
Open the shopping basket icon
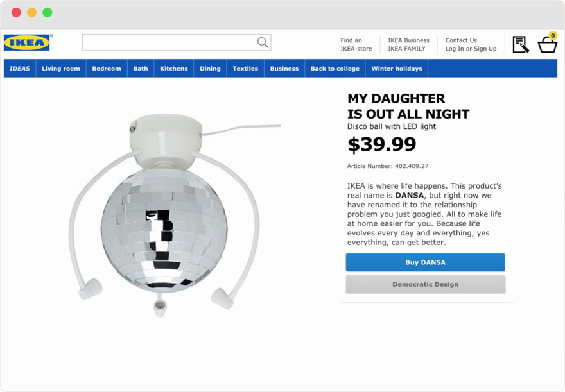[548, 44]
